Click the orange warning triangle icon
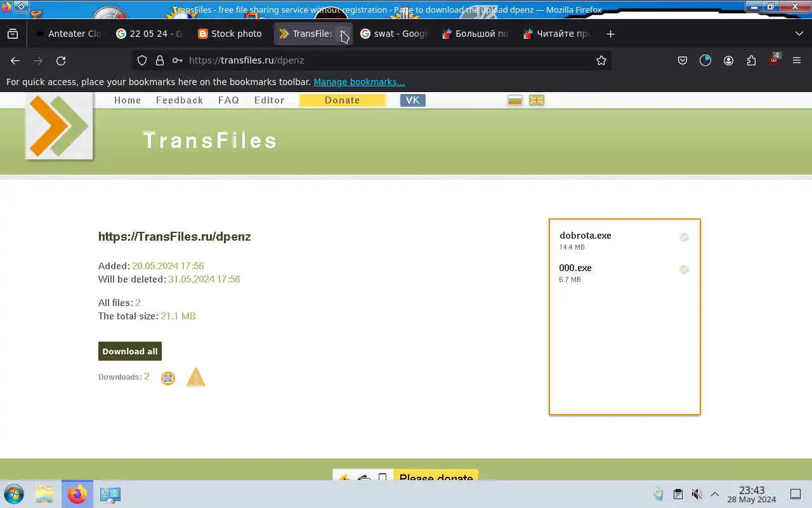The height and width of the screenshot is (508, 812). 196,377
